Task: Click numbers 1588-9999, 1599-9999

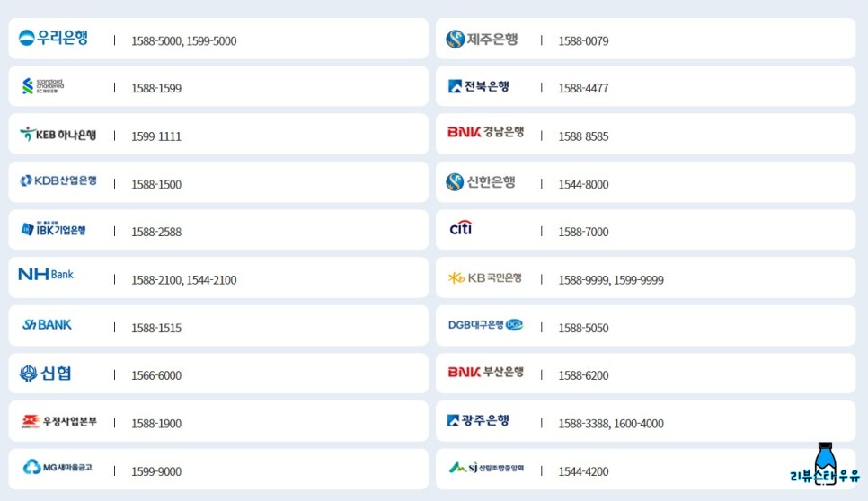Action: (x=611, y=280)
